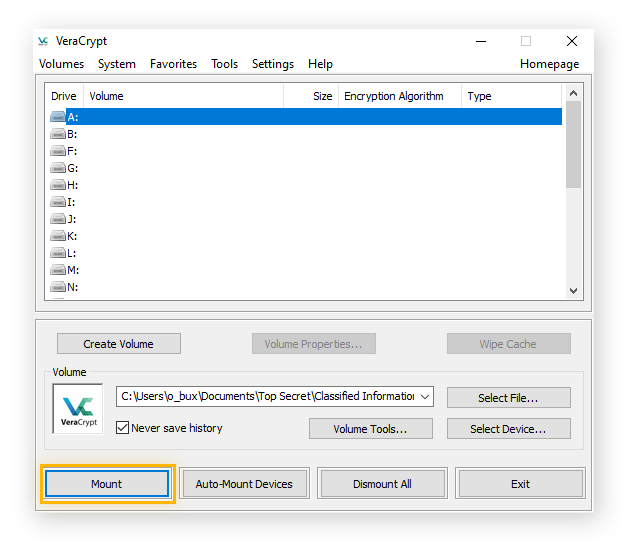
Task: Sort by the Drive column header
Action: [64, 96]
